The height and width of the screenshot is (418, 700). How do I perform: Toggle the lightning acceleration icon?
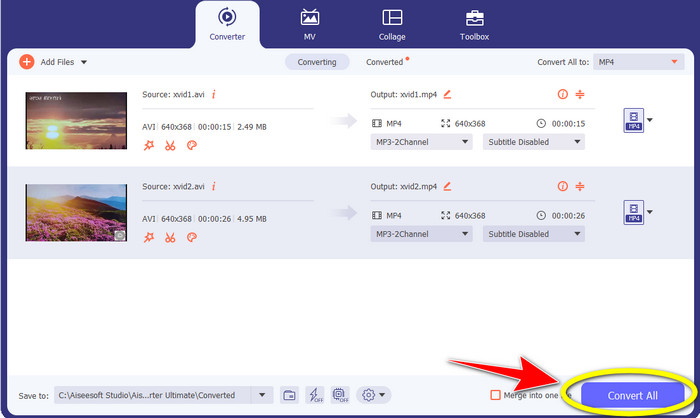point(316,395)
